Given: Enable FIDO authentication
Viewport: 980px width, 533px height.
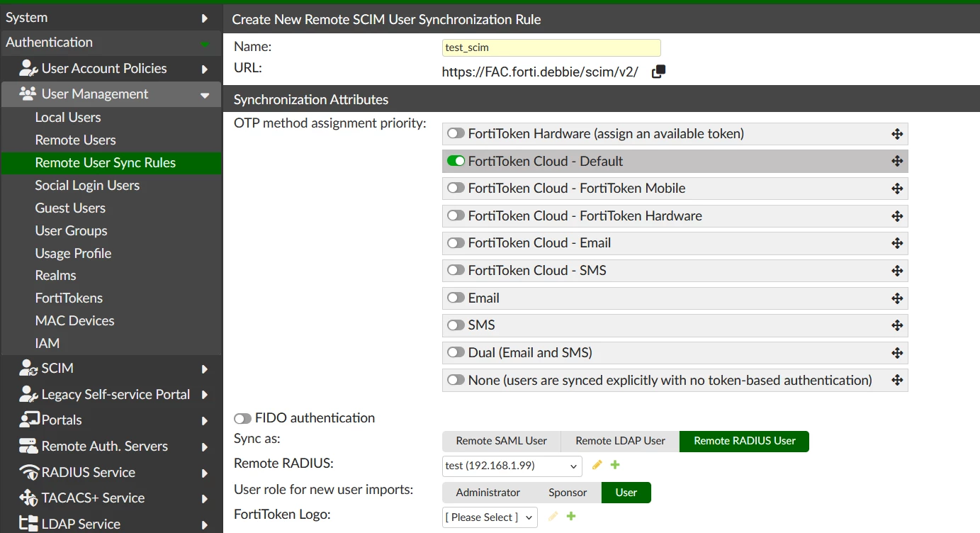Looking at the screenshot, I should [242, 418].
